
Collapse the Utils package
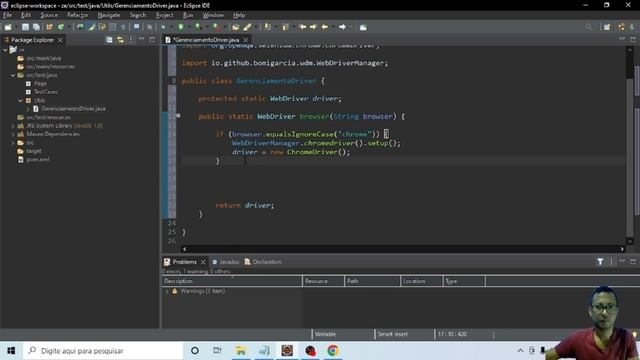pyautogui.click(x=20, y=100)
